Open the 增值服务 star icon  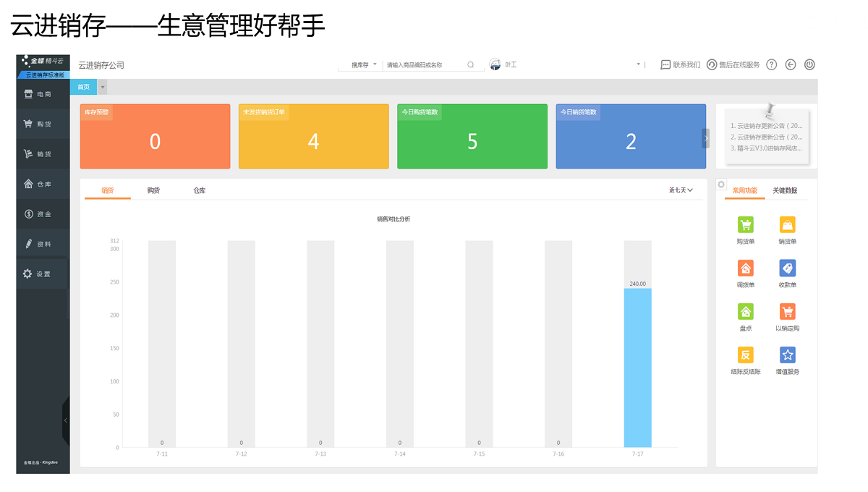pos(787,355)
